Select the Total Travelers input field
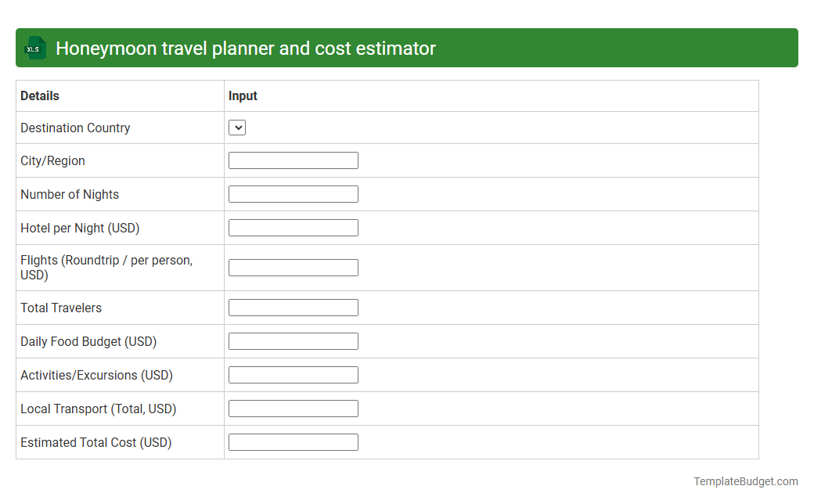814x504 pixels. click(x=293, y=307)
